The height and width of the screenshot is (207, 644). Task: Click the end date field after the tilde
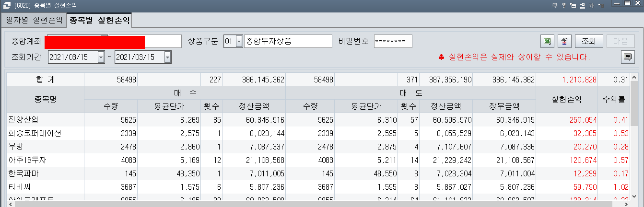pos(140,57)
